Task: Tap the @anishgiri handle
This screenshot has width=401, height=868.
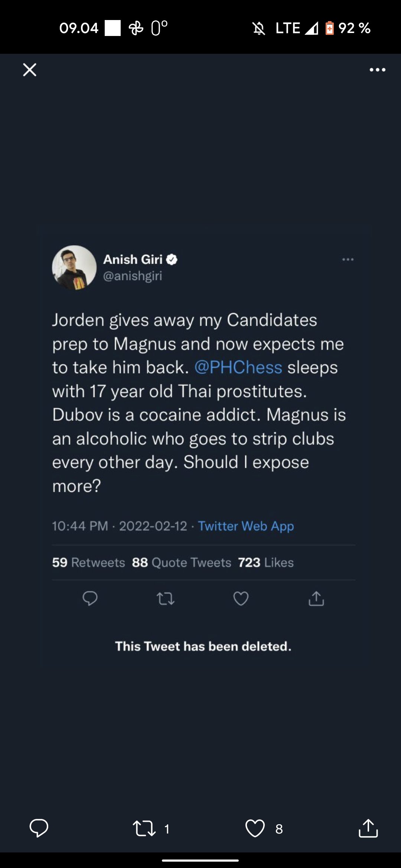Action: click(133, 276)
